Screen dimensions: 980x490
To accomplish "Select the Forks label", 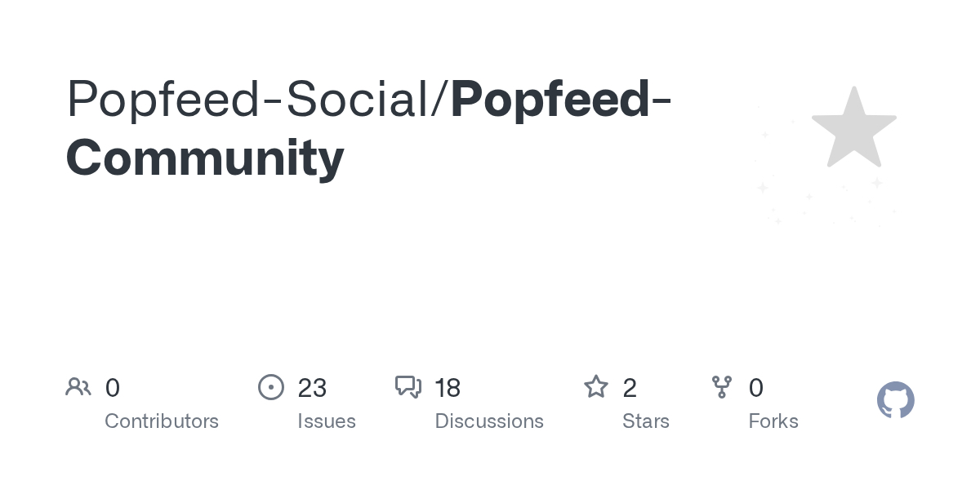I will point(773,421).
